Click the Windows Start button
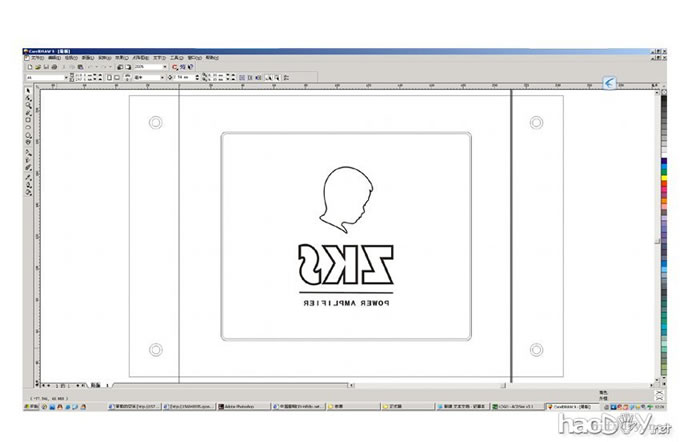 pyautogui.click(x=29, y=407)
